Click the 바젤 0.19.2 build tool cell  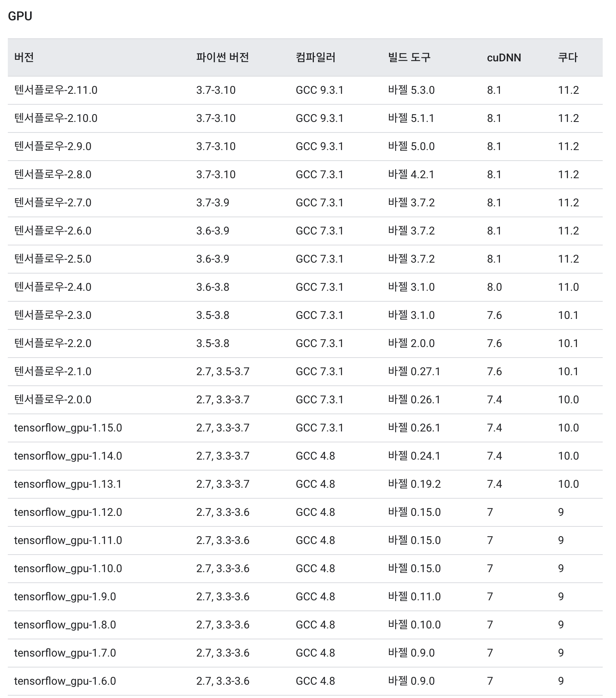pos(414,484)
